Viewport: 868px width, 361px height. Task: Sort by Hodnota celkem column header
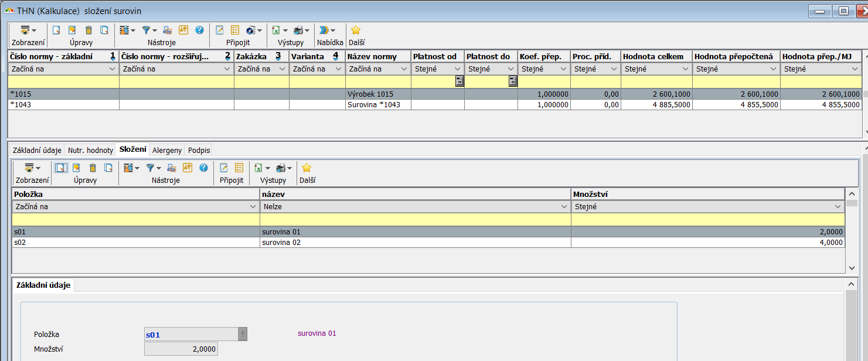[x=656, y=56]
